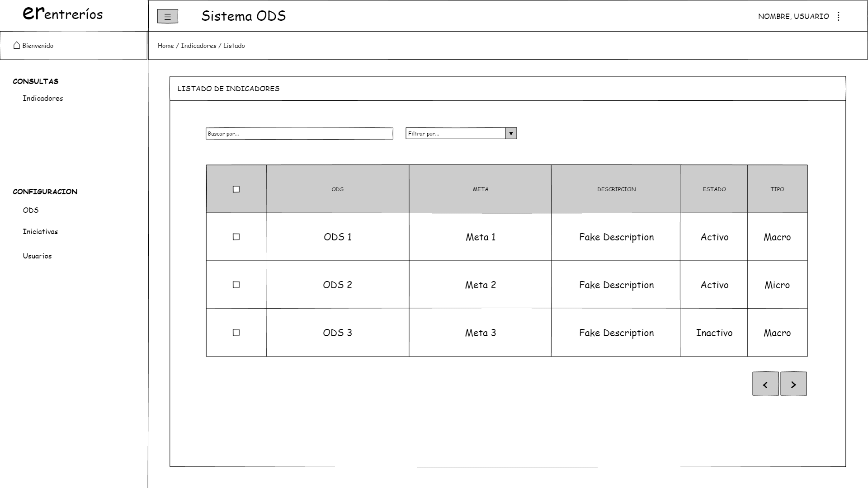
Task: Expand the Filtrar por dropdown arrow
Action: [x=511, y=133]
